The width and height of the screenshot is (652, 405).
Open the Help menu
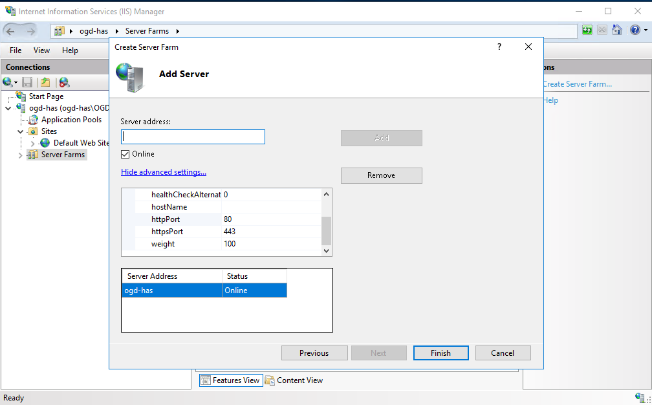coord(70,50)
